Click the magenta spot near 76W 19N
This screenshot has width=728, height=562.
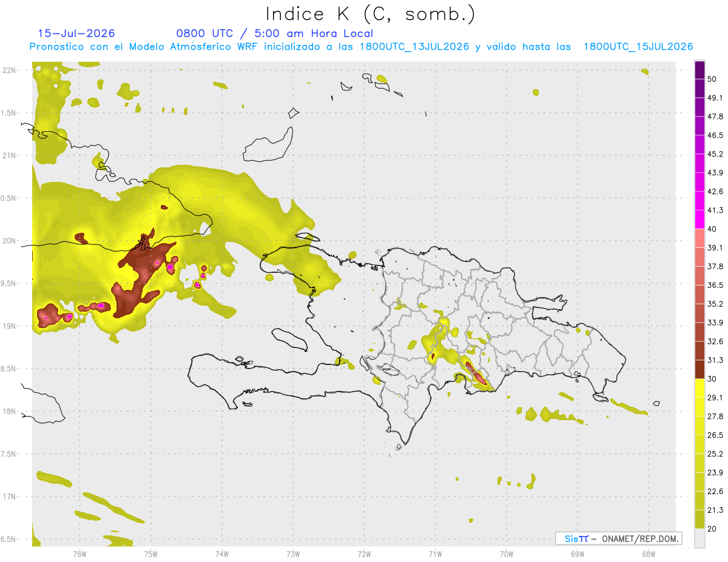(69, 316)
